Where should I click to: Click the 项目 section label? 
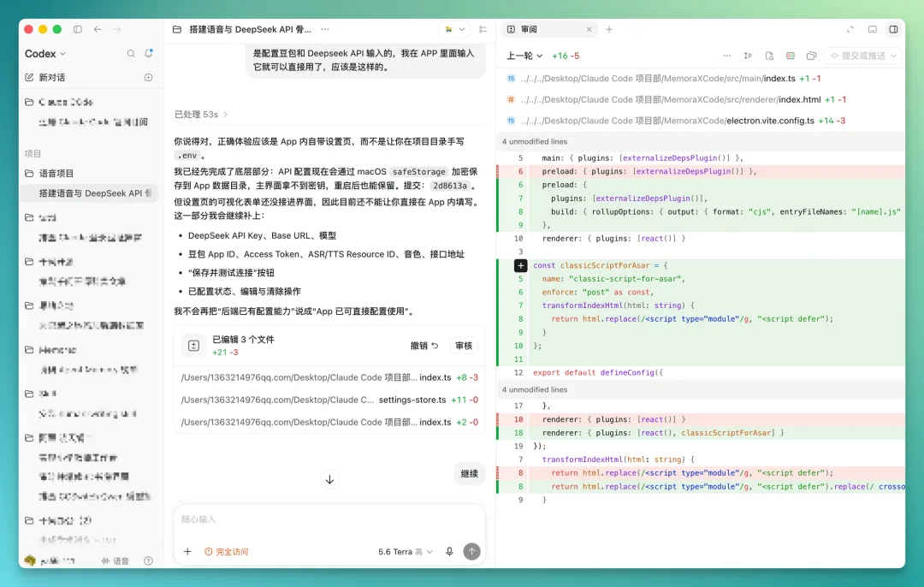pos(33,154)
